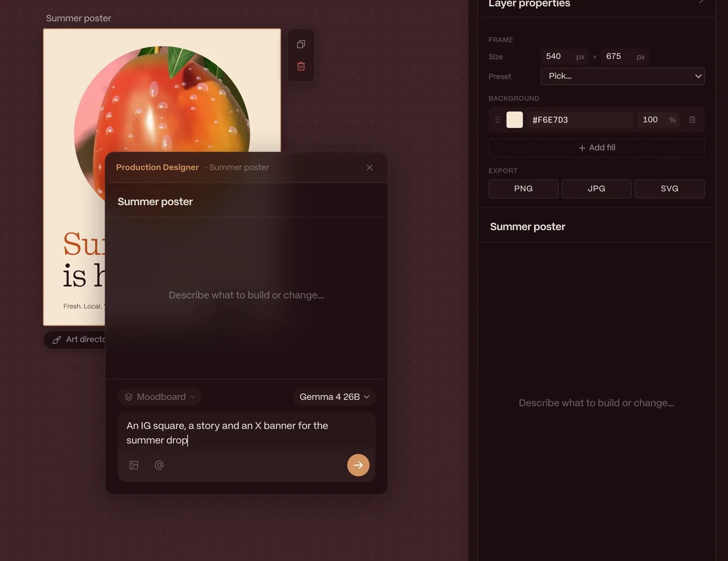Close the Production Designer dialog
This screenshot has width=728, height=561.
(x=369, y=167)
